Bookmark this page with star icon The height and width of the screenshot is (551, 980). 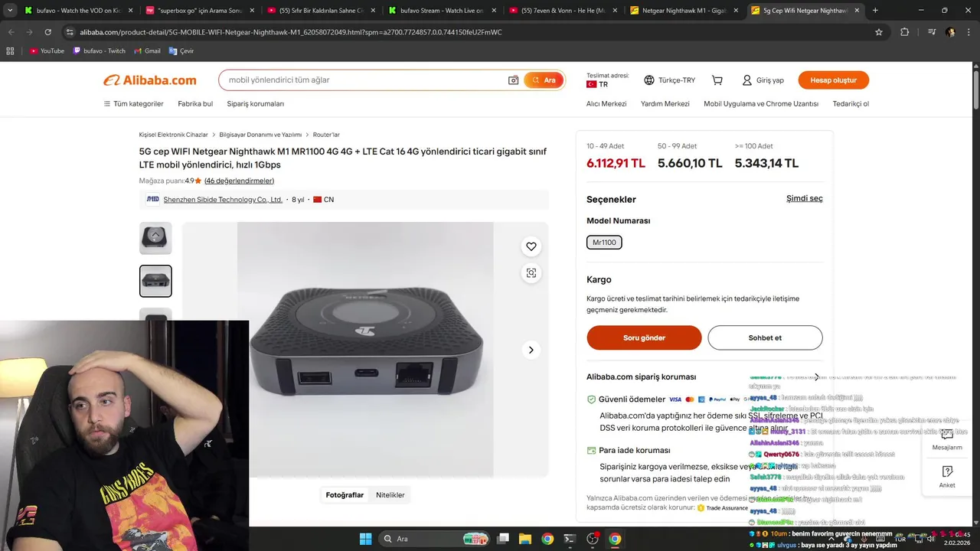[x=879, y=32]
